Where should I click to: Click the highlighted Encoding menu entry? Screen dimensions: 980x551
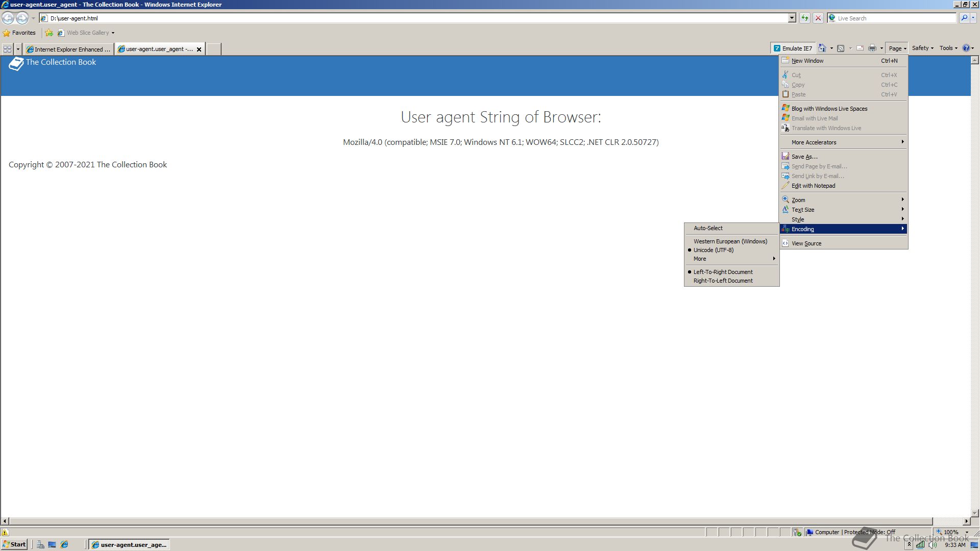[844, 229]
